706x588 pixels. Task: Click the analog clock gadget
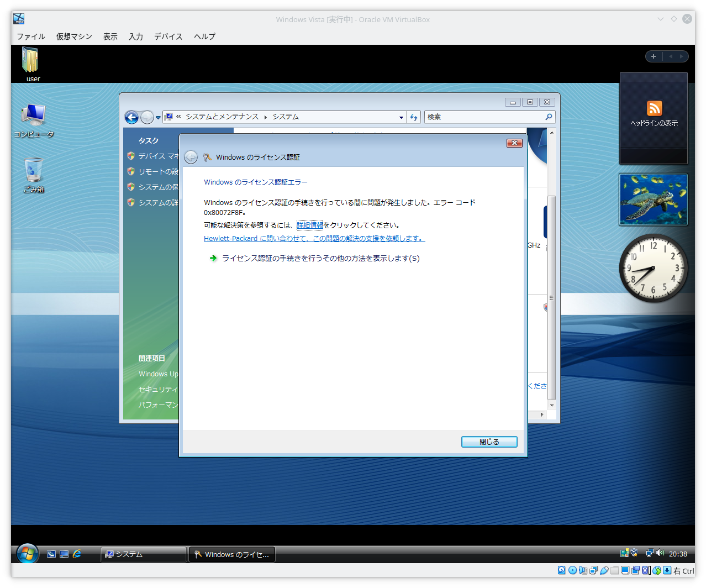point(654,269)
